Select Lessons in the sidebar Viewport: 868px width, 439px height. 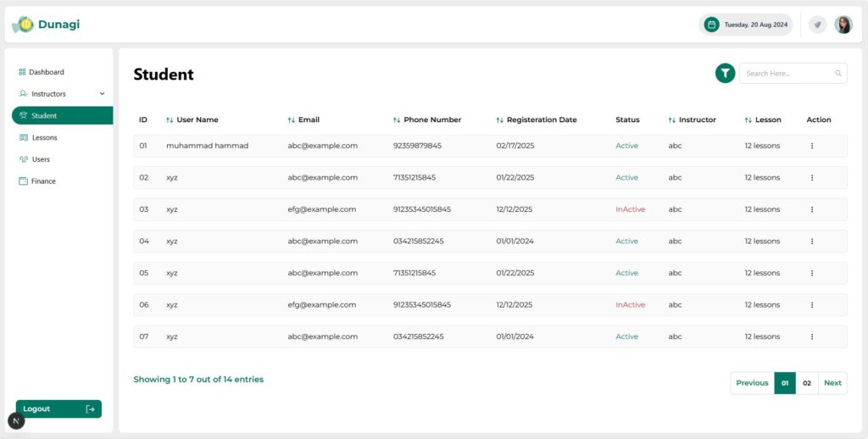tap(38, 137)
